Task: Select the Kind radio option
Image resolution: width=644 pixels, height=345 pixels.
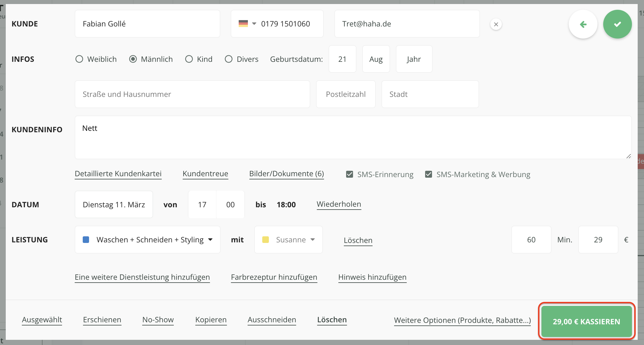Action: [x=189, y=59]
